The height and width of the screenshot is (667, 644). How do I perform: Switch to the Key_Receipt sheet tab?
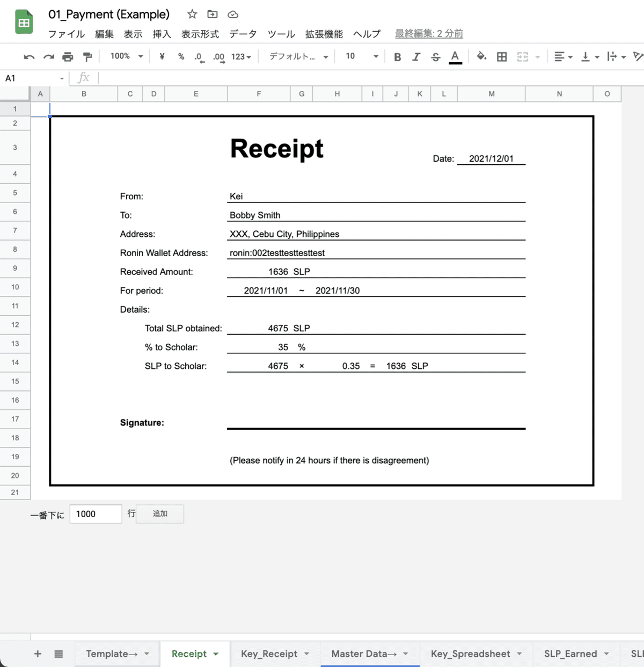(269, 654)
